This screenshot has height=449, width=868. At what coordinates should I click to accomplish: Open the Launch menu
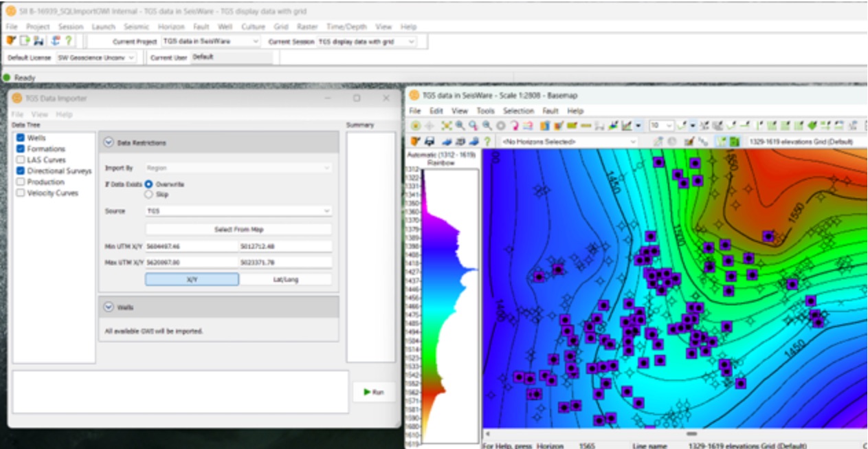[103, 26]
